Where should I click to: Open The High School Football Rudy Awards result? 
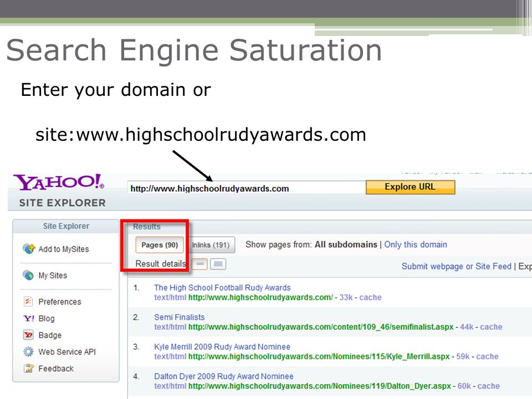point(222,288)
